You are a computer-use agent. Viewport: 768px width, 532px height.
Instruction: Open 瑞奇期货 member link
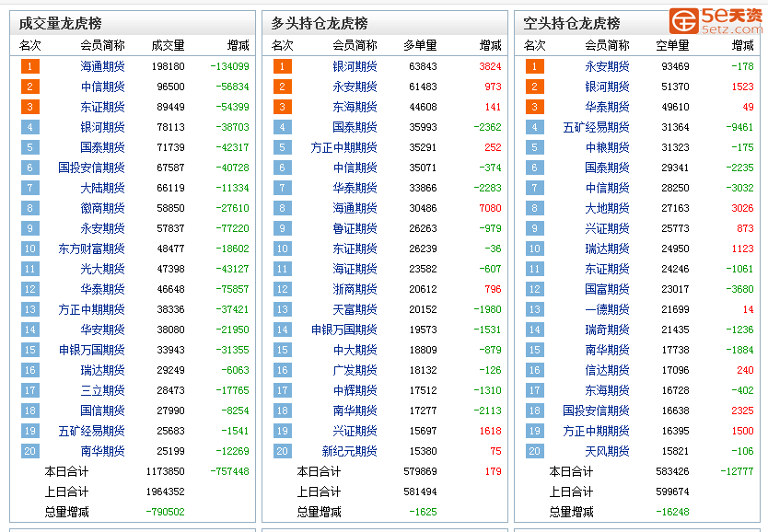point(607,330)
